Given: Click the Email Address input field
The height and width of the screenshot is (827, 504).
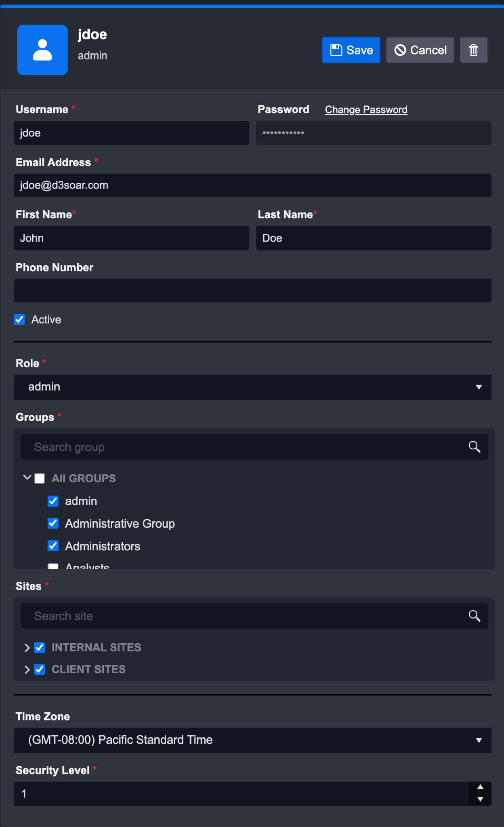Looking at the screenshot, I should (x=252, y=185).
